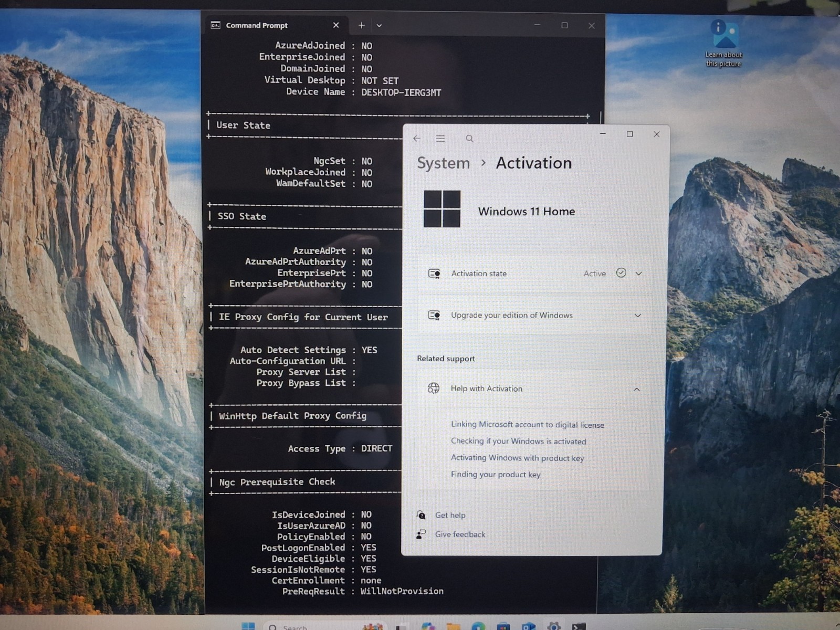Open Checking if your Windows is activated
840x630 pixels.
[x=518, y=441]
